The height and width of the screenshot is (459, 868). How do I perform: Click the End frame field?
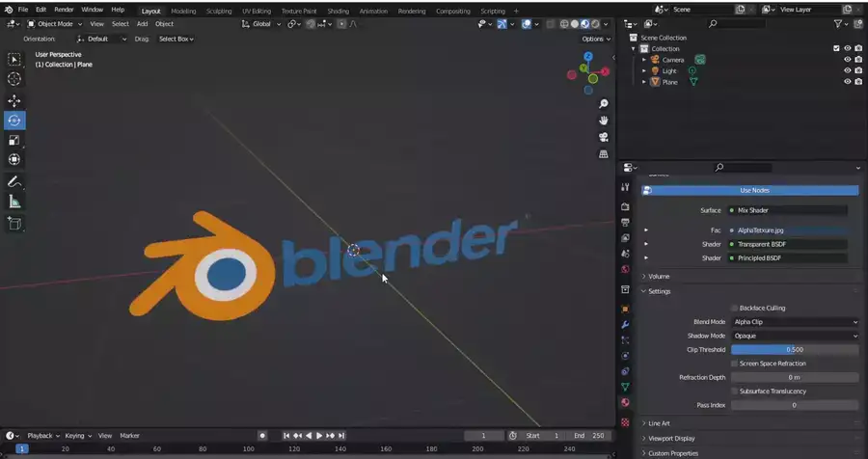589,436
